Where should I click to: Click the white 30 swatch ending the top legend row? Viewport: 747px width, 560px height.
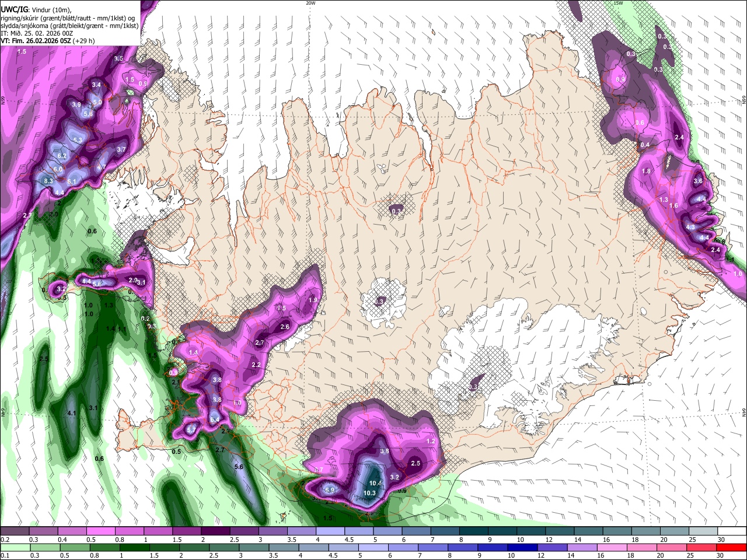click(731, 531)
